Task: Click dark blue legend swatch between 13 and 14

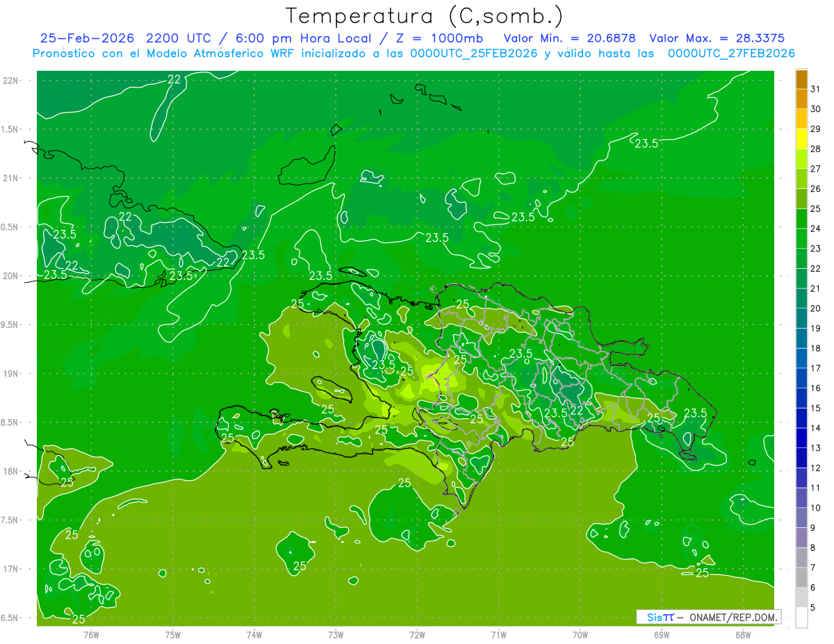Action: [x=802, y=438]
